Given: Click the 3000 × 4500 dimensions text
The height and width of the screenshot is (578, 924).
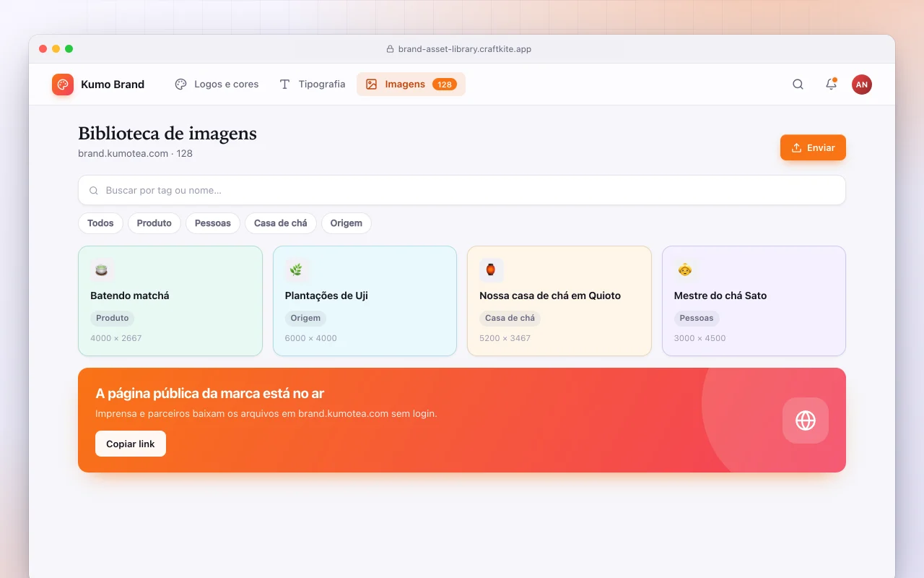Looking at the screenshot, I should coord(700,338).
